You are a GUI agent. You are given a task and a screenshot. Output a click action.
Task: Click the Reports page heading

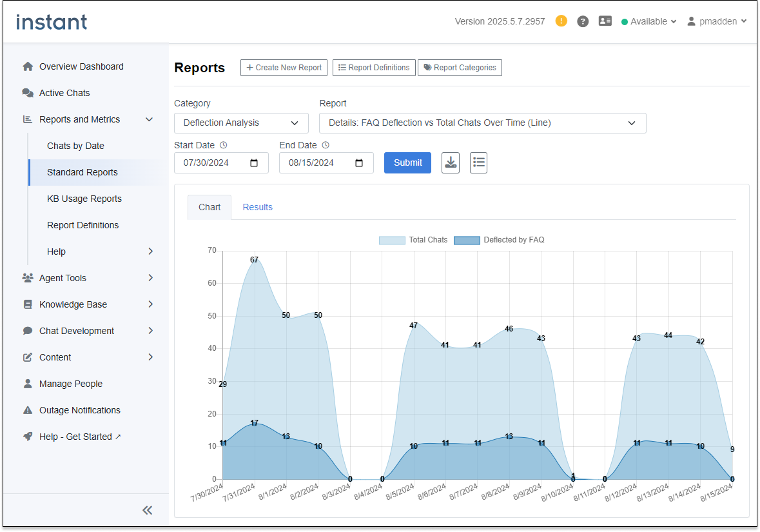pos(200,68)
